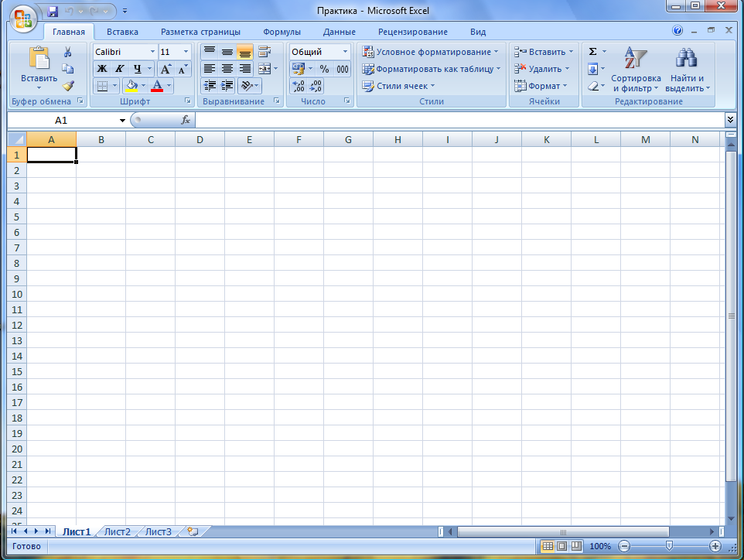Click the Clear eraser icon
The image size is (744, 560).
(x=592, y=87)
